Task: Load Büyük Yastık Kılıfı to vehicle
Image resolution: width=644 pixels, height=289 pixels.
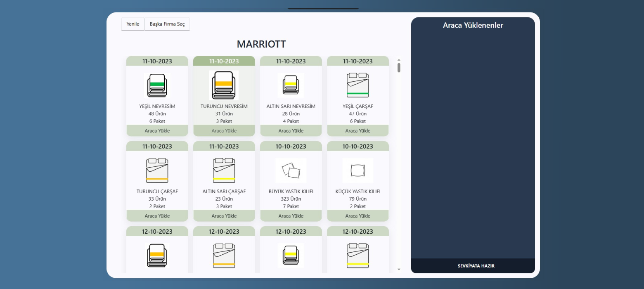Action: (291, 216)
